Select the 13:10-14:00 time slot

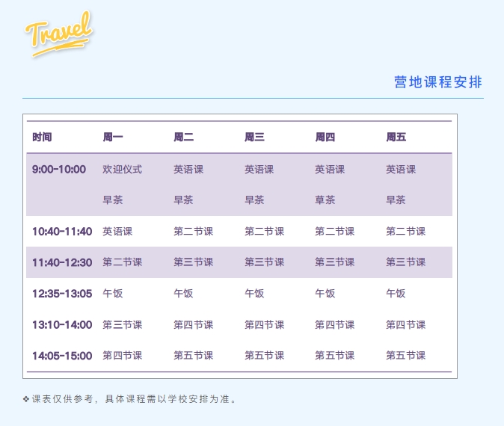click(x=62, y=325)
